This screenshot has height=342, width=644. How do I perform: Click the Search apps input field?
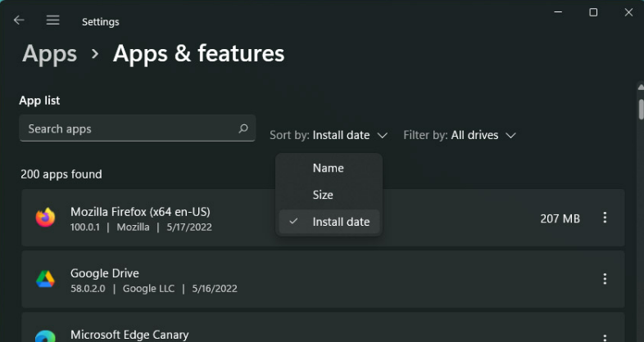click(x=127, y=128)
